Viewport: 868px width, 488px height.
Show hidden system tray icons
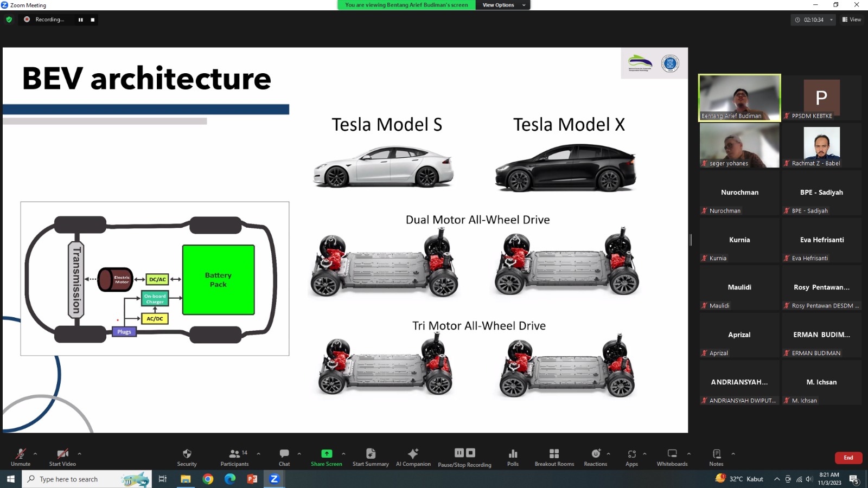click(x=777, y=479)
